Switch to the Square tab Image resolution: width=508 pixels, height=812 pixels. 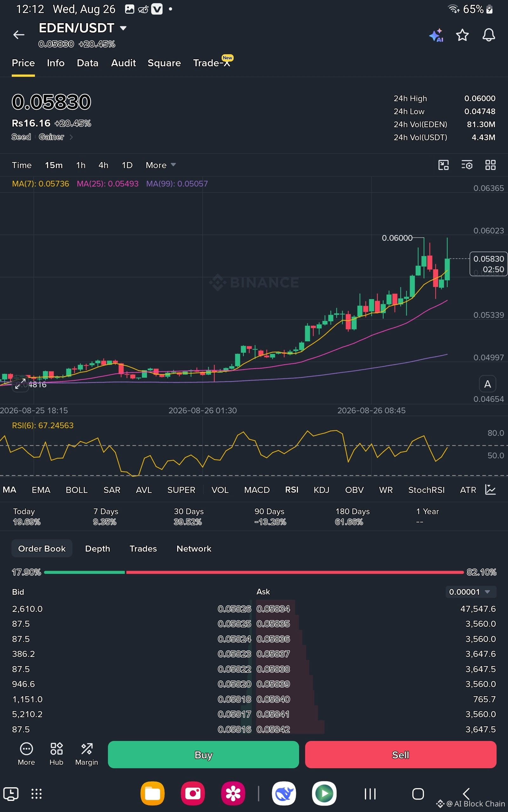tap(164, 63)
